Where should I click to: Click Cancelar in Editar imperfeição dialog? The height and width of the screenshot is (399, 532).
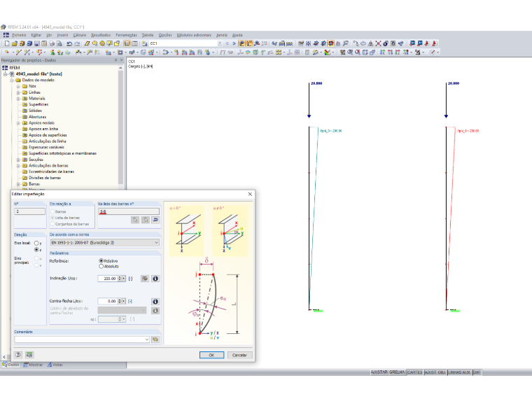239,355
